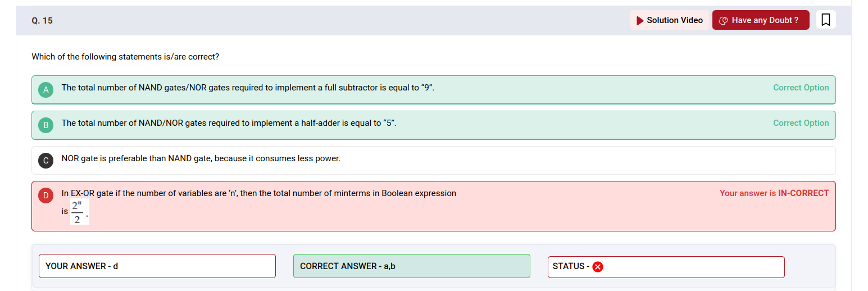Select the dark C option circle
Screen dimensions: 868x291
click(x=46, y=161)
